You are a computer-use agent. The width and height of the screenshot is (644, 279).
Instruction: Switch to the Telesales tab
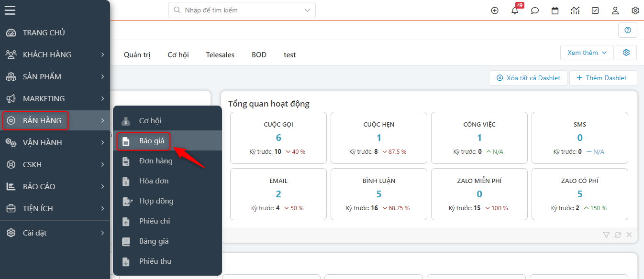(x=220, y=54)
